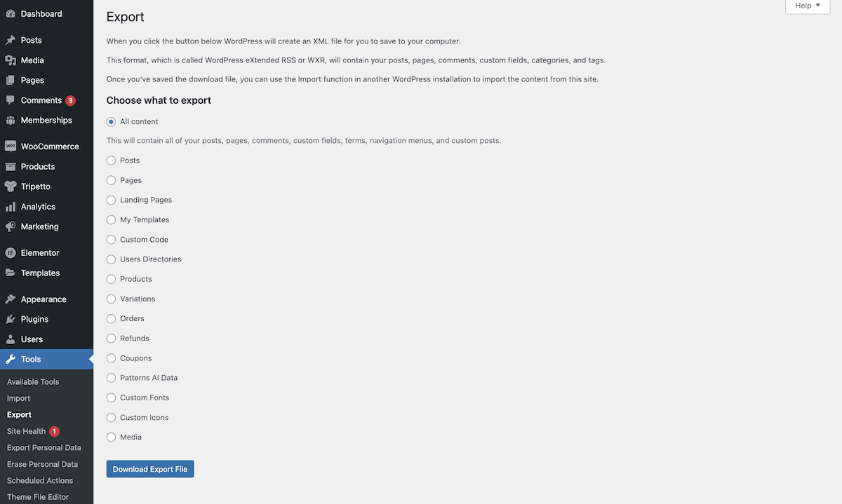Open the Export Personal Data link

tap(44, 448)
